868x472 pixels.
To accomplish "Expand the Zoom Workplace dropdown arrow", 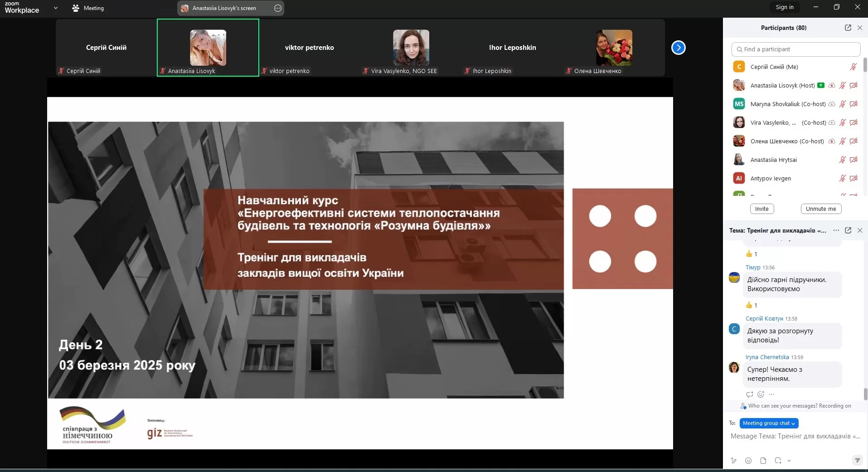I will (x=56, y=8).
